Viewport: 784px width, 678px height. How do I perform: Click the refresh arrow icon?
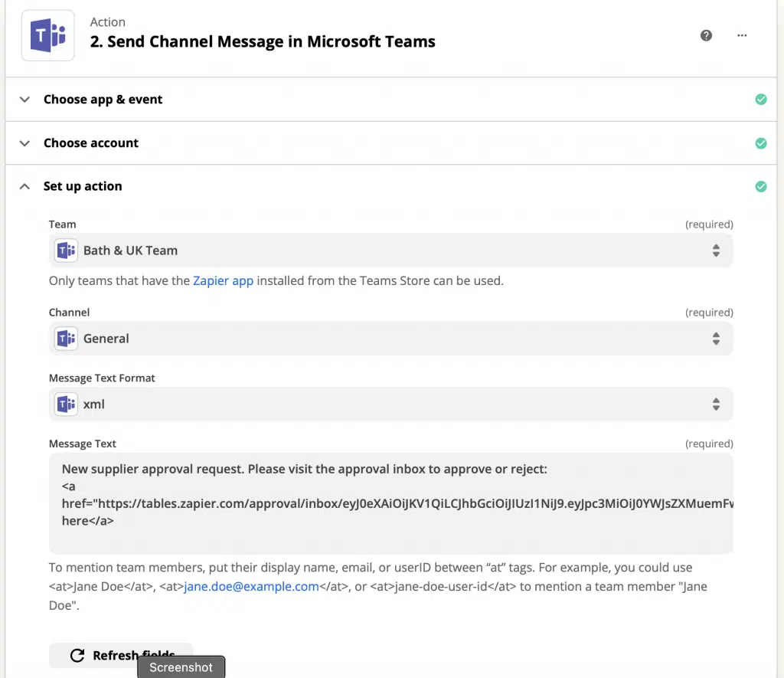point(77,656)
